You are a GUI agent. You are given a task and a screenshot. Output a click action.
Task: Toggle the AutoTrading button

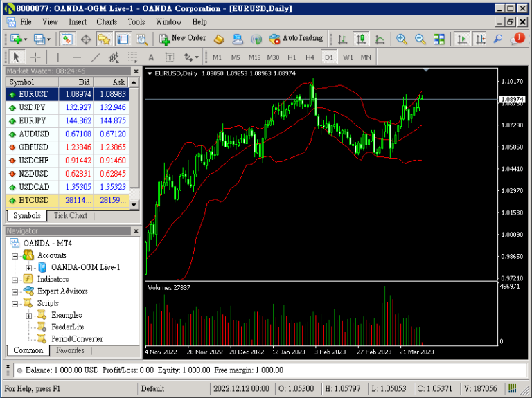coord(296,39)
